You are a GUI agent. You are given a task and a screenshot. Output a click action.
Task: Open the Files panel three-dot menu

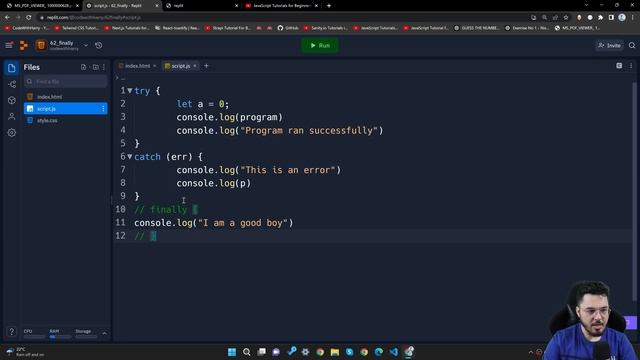(104, 67)
